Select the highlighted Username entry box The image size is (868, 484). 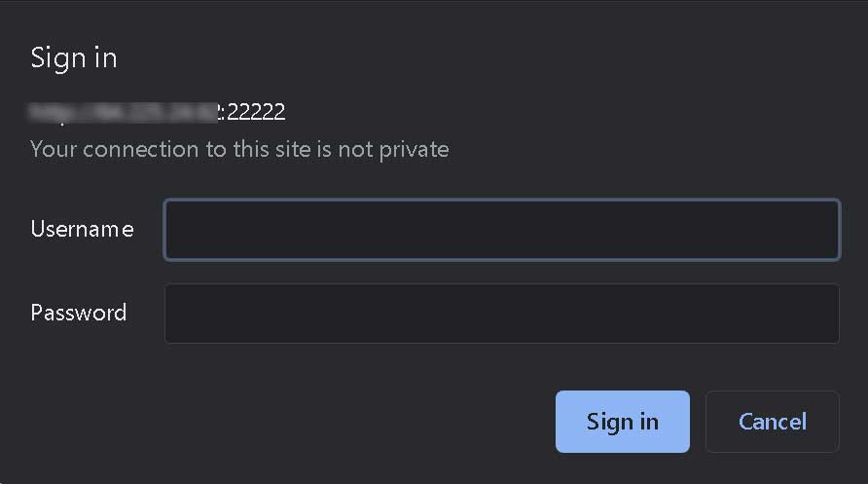point(501,230)
